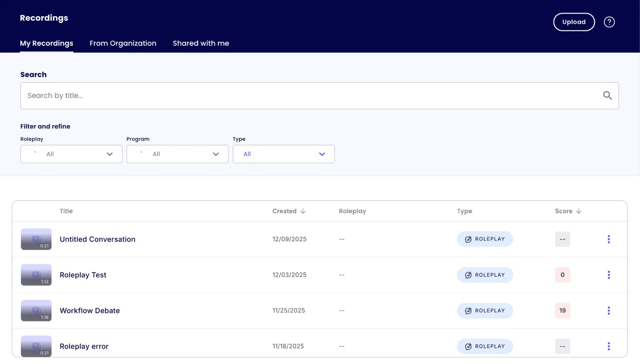Sort by Created column arrow

point(303,211)
